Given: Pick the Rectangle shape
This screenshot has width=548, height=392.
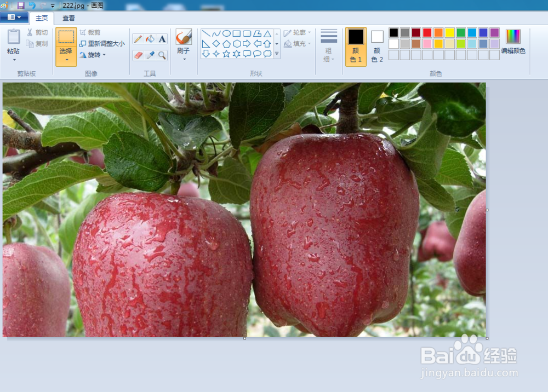Looking at the screenshot, I should pos(237,33).
